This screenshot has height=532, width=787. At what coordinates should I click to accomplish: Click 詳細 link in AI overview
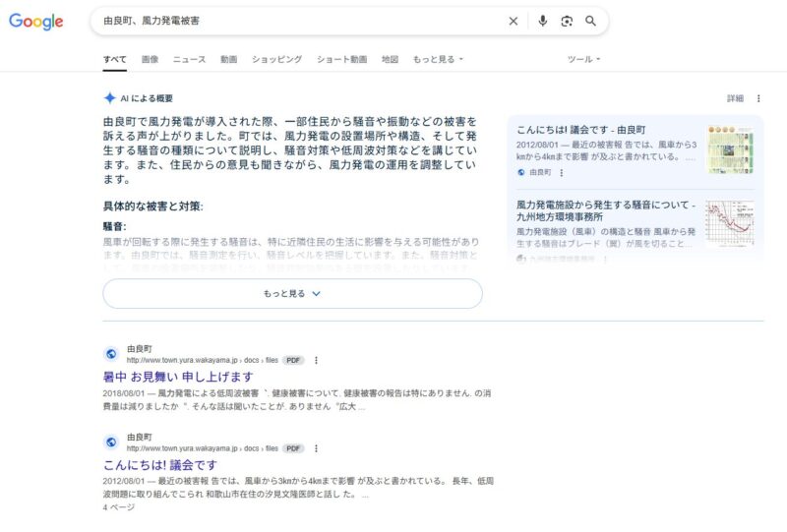click(x=735, y=98)
